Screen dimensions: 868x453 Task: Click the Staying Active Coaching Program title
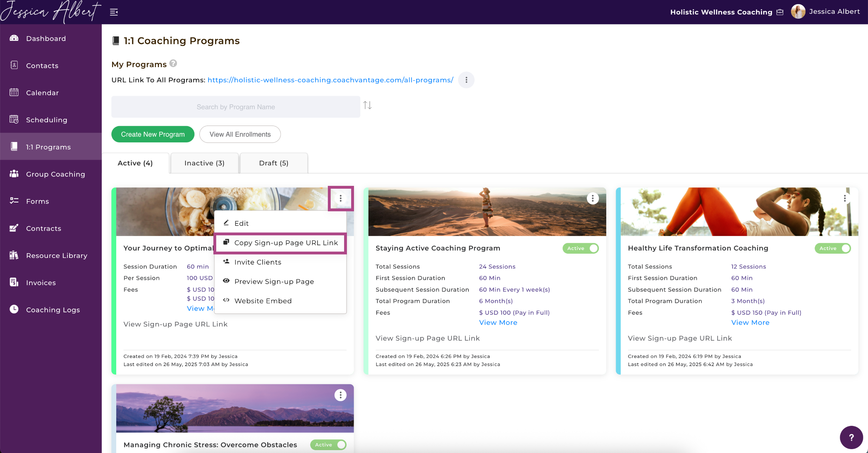pyautogui.click(x=438, y=248)
